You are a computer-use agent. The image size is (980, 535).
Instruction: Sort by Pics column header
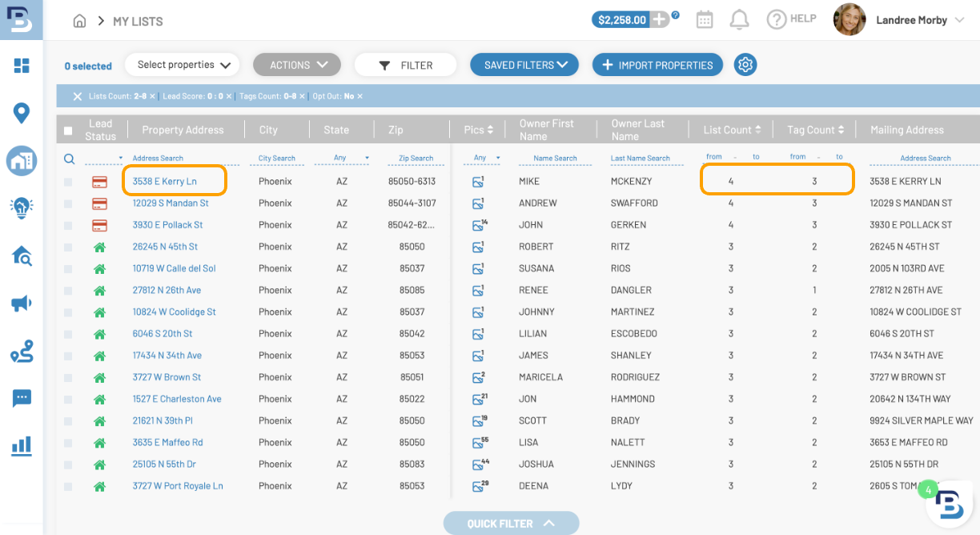479,130
